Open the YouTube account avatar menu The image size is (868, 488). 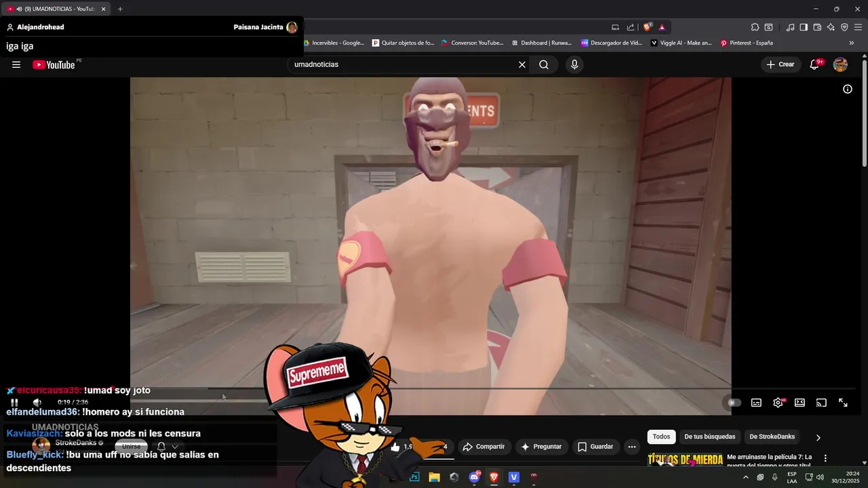(840, 64)
